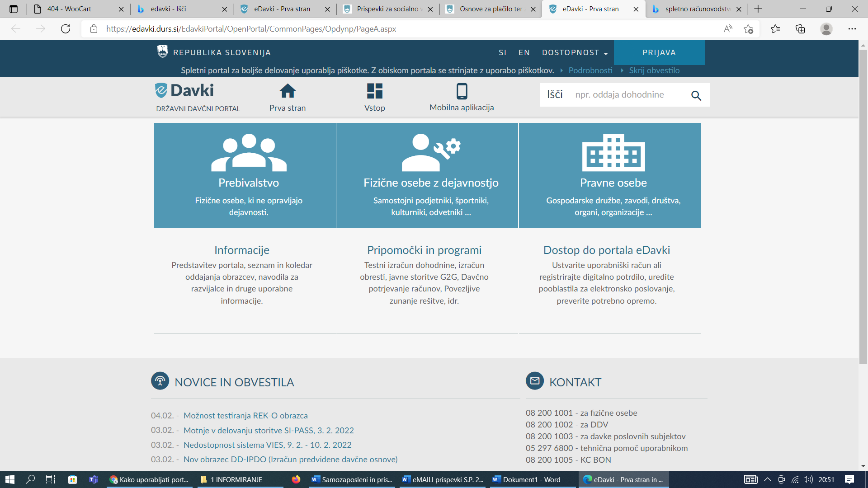
Task: Open news Motnje v delovanju storitve SI-PASS
Action: [x=269, y=431]
